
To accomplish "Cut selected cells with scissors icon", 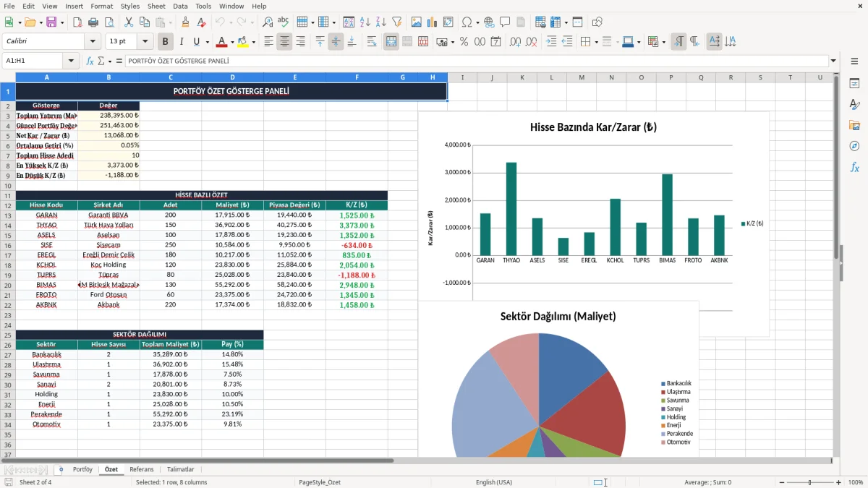I will coord(128,22).
